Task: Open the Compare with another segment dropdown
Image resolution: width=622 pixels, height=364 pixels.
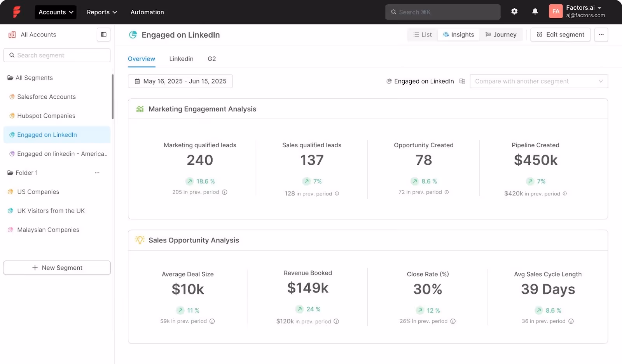Action: point(538,81)
